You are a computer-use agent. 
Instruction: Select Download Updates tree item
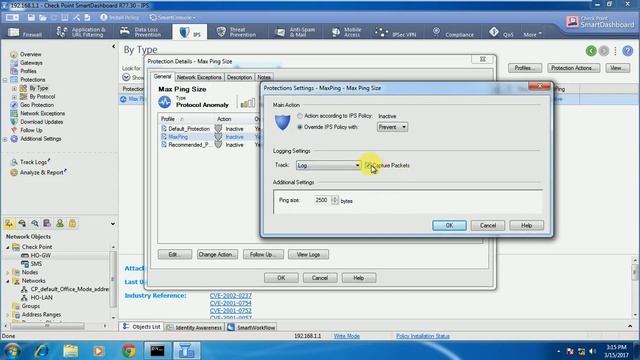41,122
